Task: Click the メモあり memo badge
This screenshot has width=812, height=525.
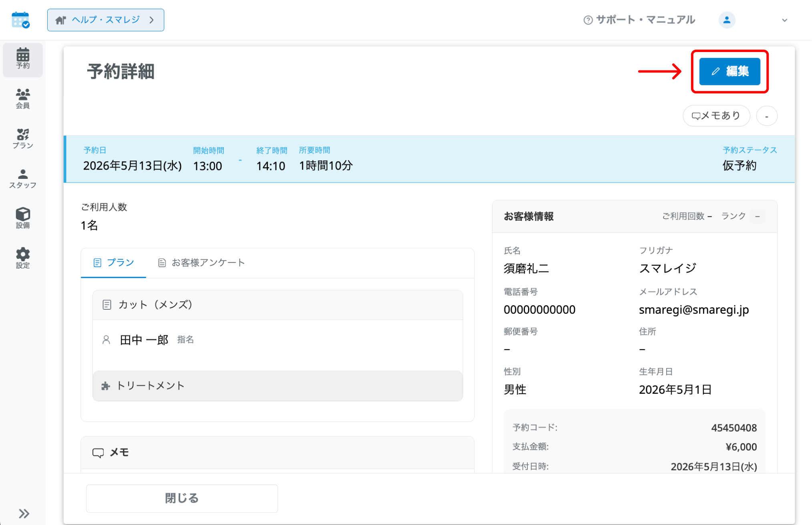Action: [x=716, y=116]
